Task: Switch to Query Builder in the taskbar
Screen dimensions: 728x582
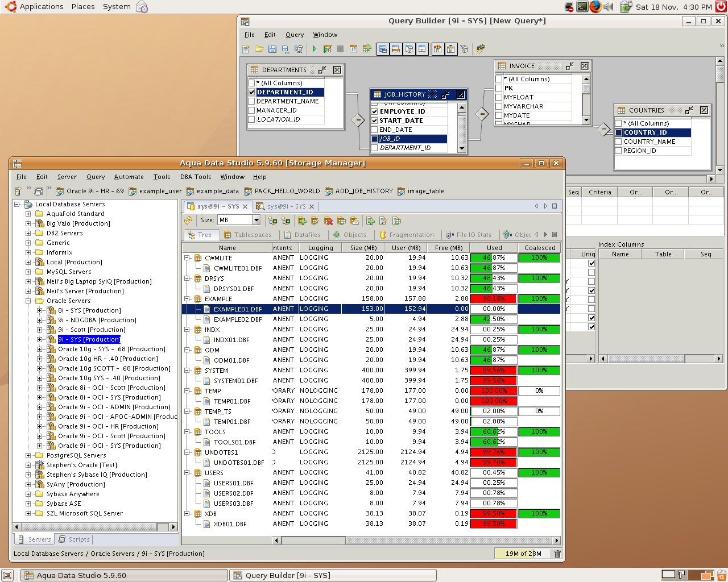Action: click(333, 575)
